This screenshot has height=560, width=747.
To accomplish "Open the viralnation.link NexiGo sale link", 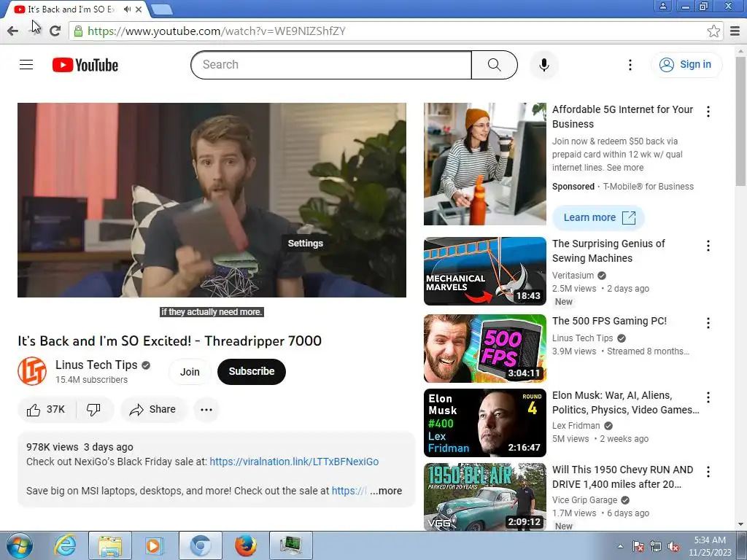I will coord(294,462).
